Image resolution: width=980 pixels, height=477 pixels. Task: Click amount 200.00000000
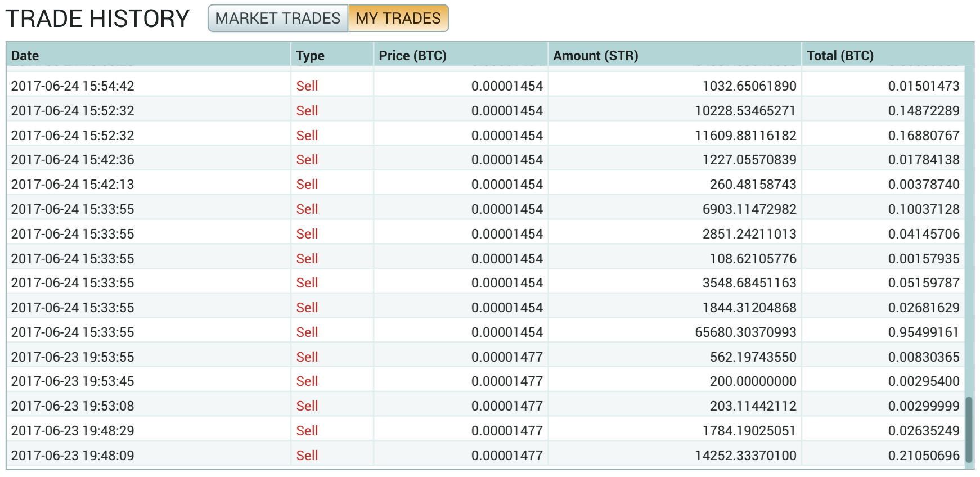(x=753, y=381)
